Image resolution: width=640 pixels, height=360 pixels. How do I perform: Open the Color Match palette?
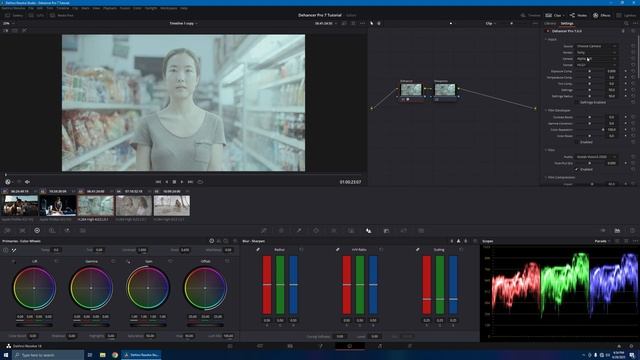point(22,231)
